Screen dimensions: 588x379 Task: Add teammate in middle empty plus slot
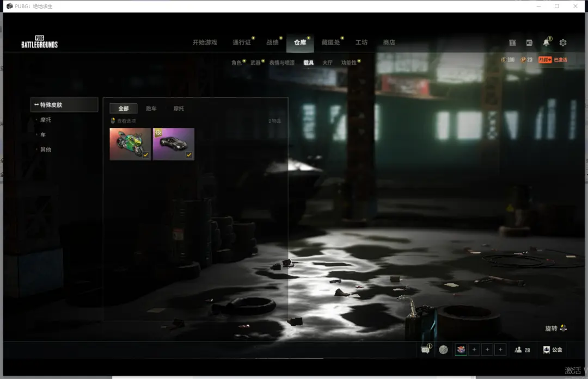click(x=487, y=350)
